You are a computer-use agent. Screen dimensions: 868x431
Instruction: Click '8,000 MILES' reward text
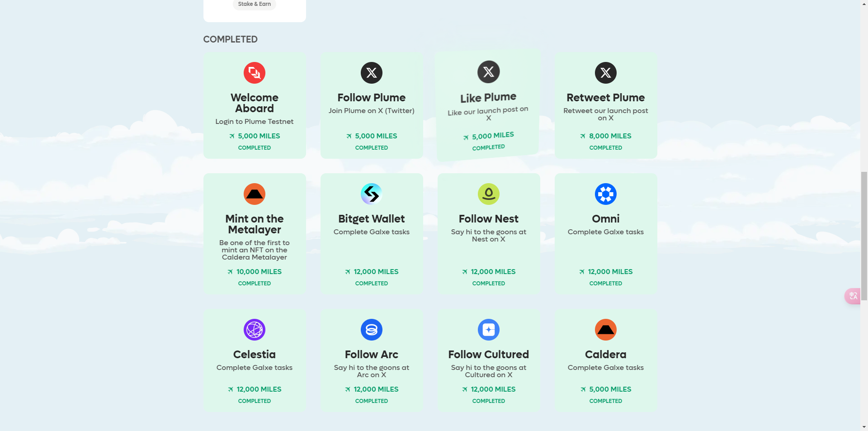pos(610,136)
